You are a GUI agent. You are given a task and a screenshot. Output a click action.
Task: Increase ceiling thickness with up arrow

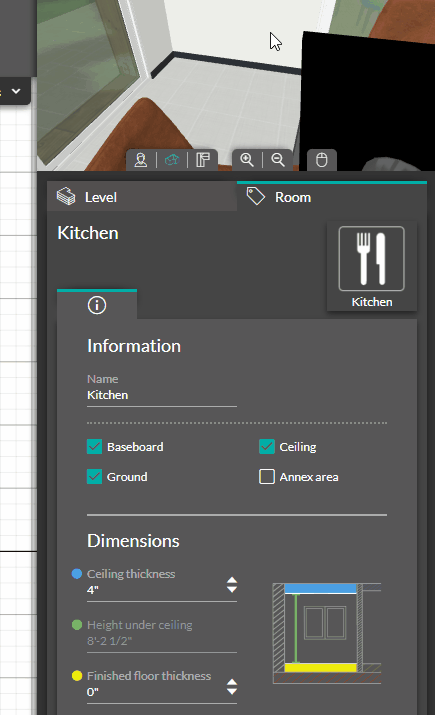(x=232, y=580)
